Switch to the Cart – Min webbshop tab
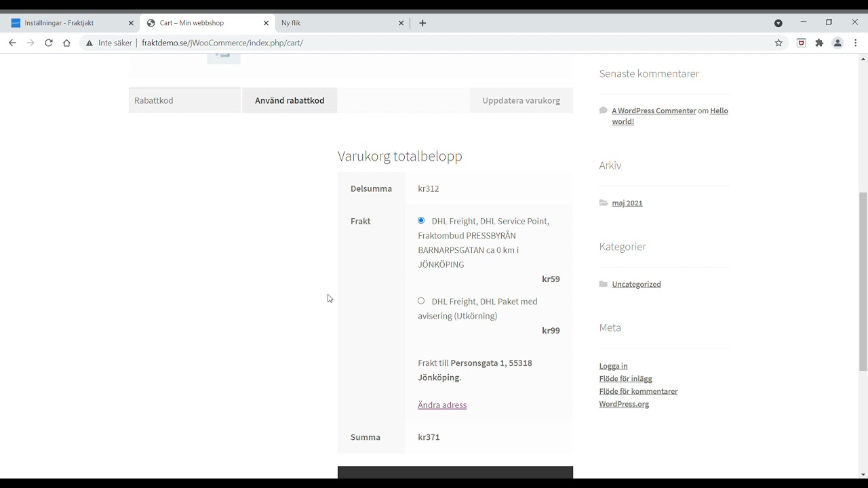 (208, 23)
